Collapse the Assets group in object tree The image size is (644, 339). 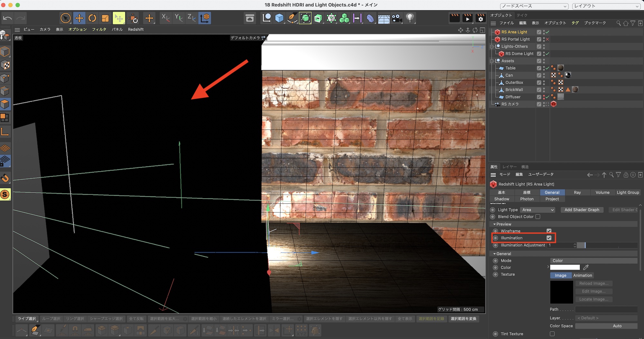coord(492,61)
